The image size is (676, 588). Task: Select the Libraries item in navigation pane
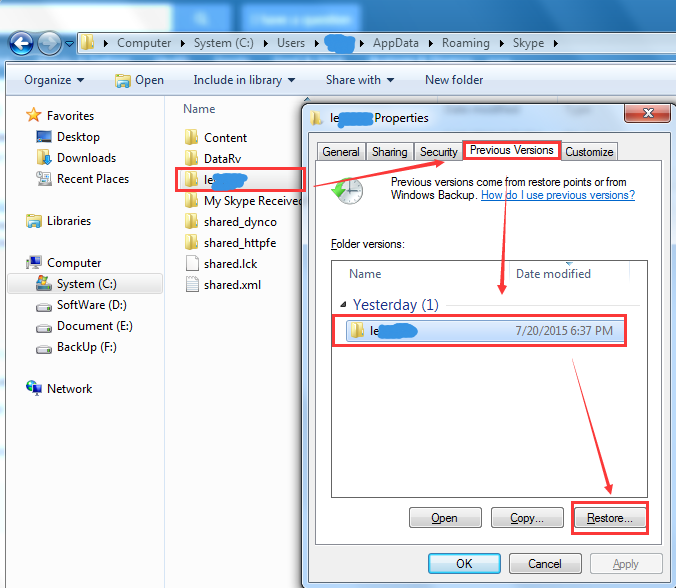[x=68, y=221]
